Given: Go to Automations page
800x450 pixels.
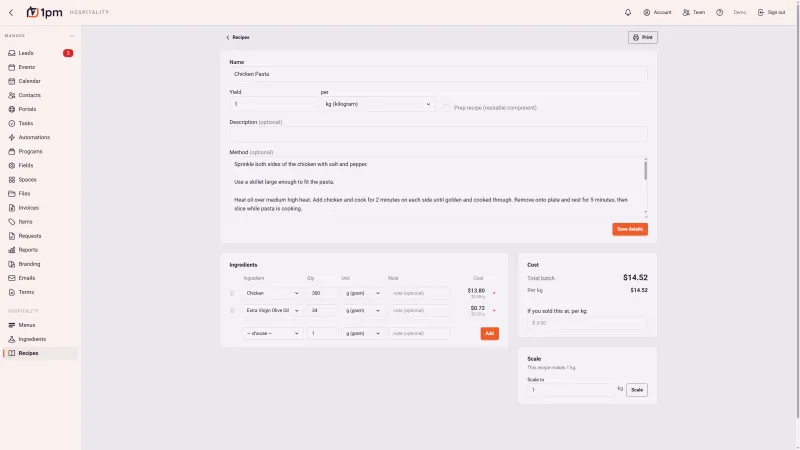Looking at the screenshot, I should [40, 137].
